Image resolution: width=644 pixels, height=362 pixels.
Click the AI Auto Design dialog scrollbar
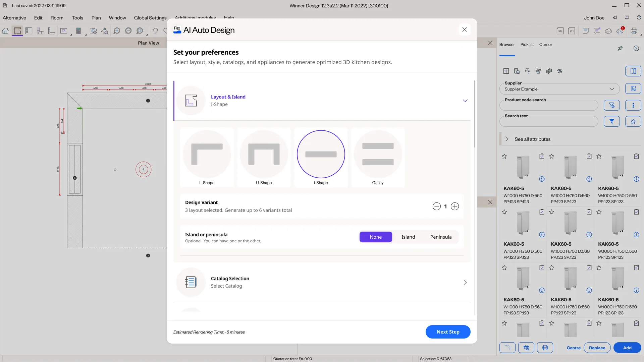click(475, 114)
